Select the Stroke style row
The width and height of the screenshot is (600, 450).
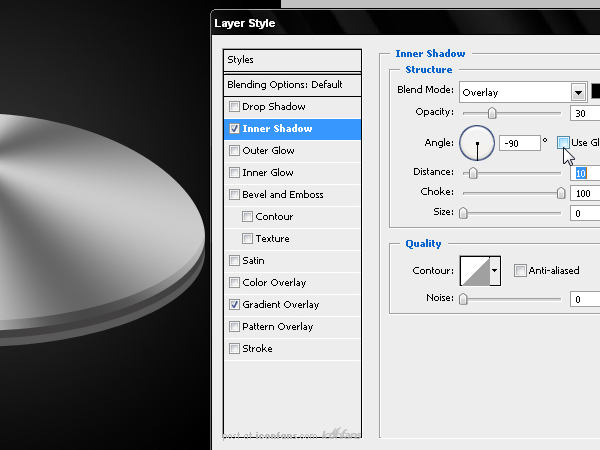pos(292,349)
